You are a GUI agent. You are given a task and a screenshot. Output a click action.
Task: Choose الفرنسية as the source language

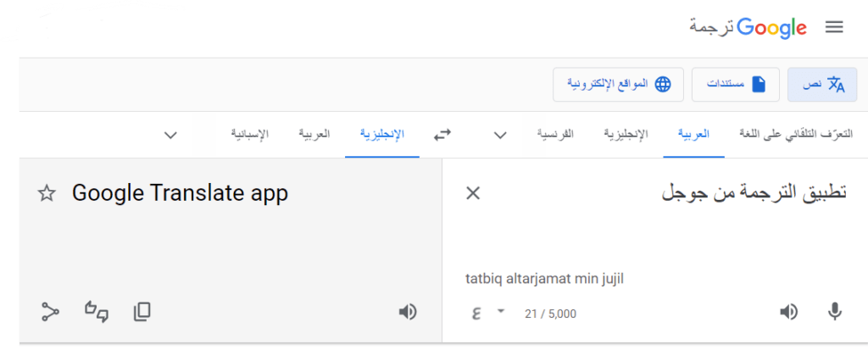point(556,135)
